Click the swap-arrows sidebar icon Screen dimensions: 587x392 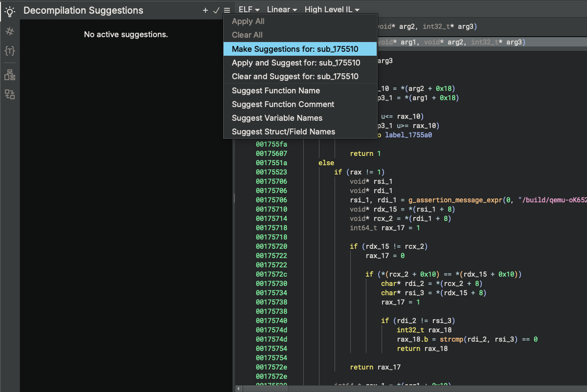(x=9, y=94)
